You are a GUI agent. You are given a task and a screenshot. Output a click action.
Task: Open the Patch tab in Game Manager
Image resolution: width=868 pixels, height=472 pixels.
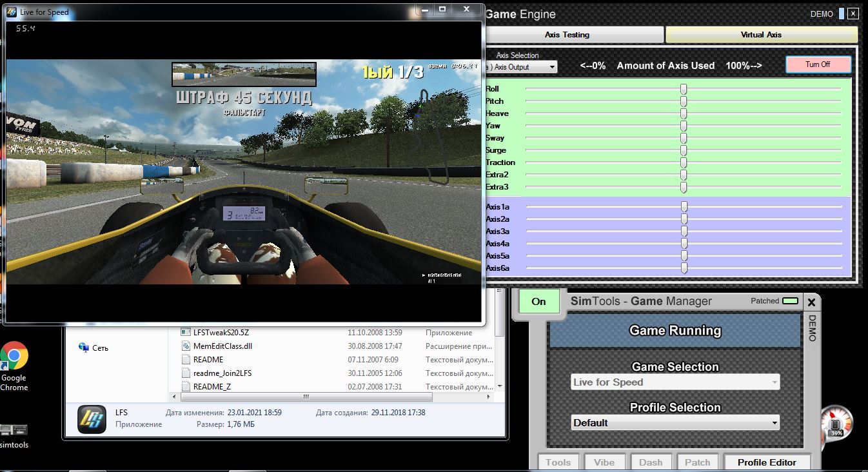697,462
